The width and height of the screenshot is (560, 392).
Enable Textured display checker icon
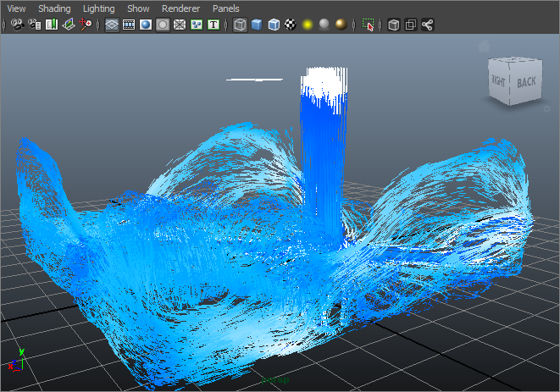291,25
